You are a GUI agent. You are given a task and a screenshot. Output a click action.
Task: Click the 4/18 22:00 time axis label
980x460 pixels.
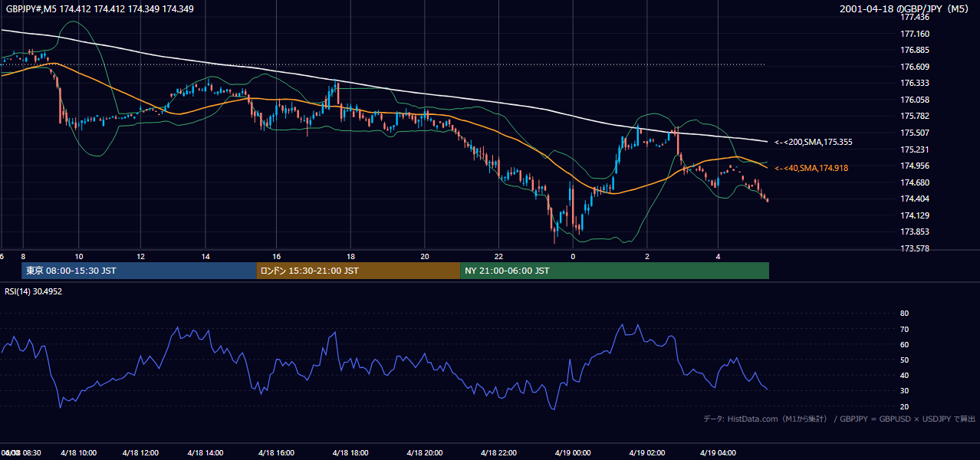pos(498,453)
